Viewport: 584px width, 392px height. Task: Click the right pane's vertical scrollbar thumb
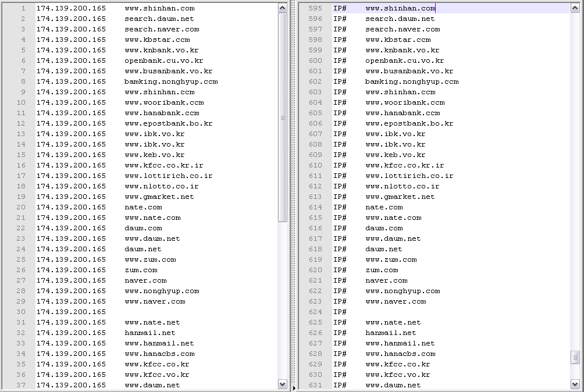pyautogui.click(x=575, y=357)
